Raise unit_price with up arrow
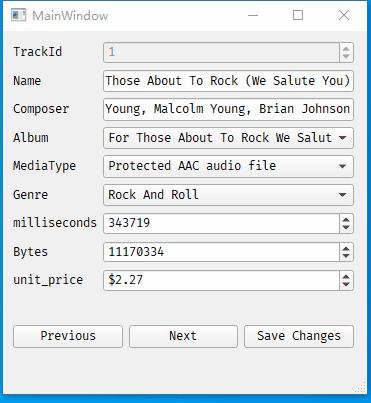 [346, 276]
